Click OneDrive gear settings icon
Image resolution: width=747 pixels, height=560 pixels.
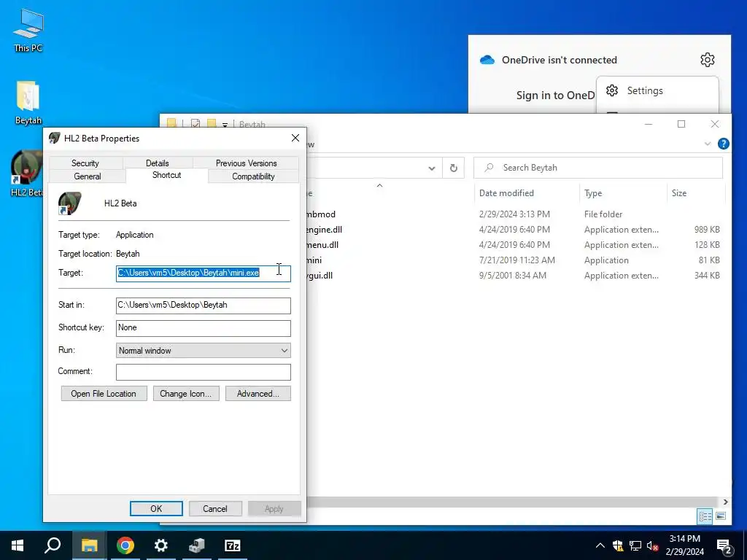(708, 60)
